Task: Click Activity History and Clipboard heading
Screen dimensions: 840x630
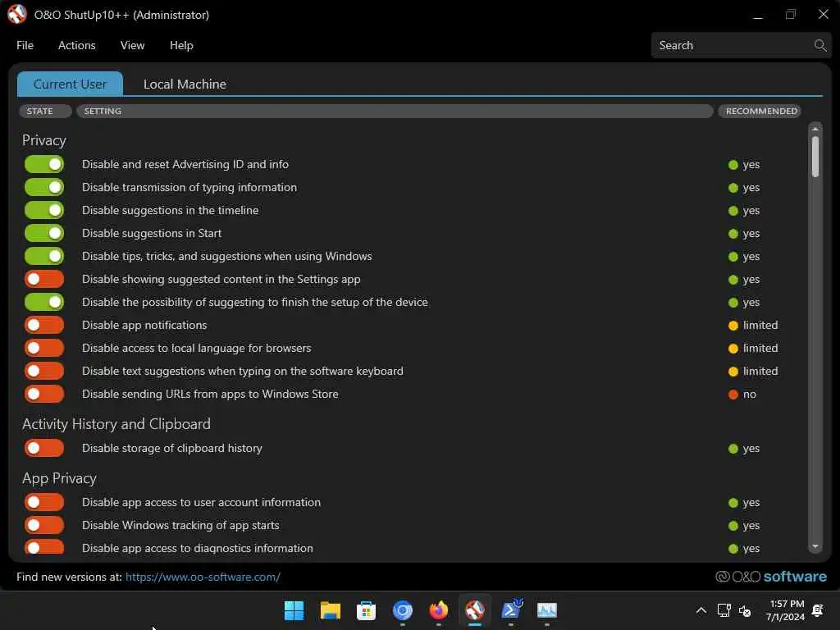Action: [116, 424]
